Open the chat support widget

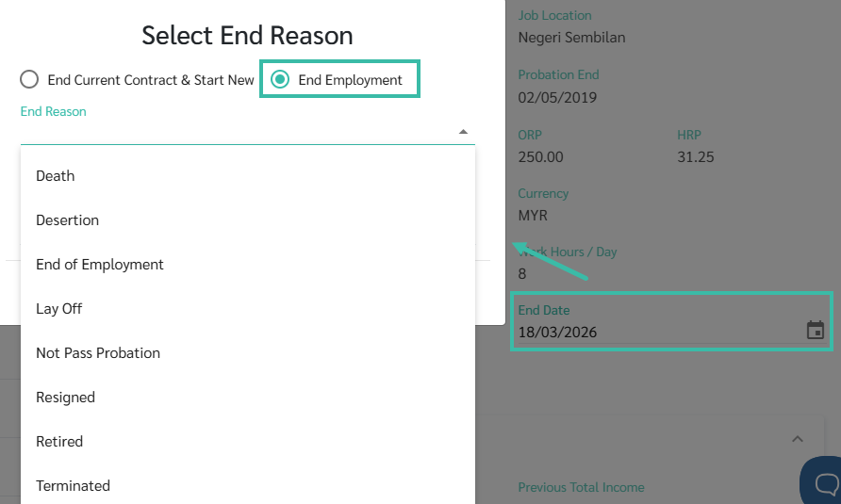click(823, 483)
